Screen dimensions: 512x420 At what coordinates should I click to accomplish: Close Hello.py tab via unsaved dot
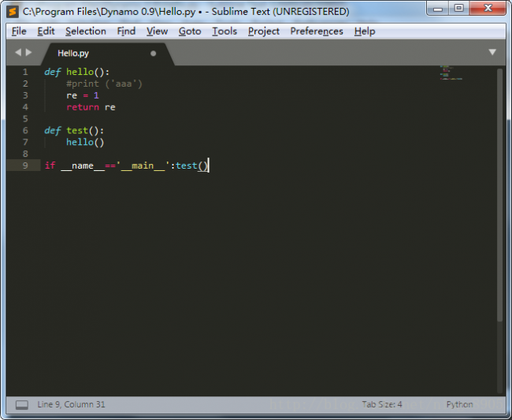(153, 54)
